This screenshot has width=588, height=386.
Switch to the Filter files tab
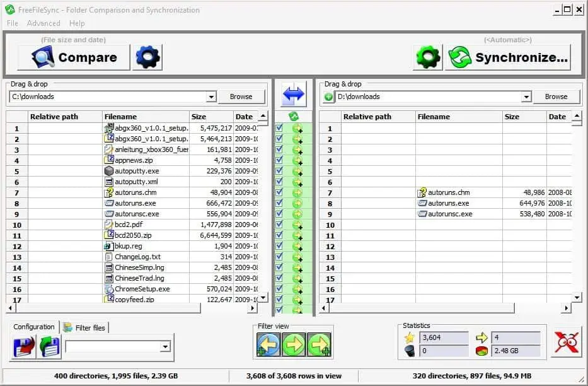[x=85, y=327]
